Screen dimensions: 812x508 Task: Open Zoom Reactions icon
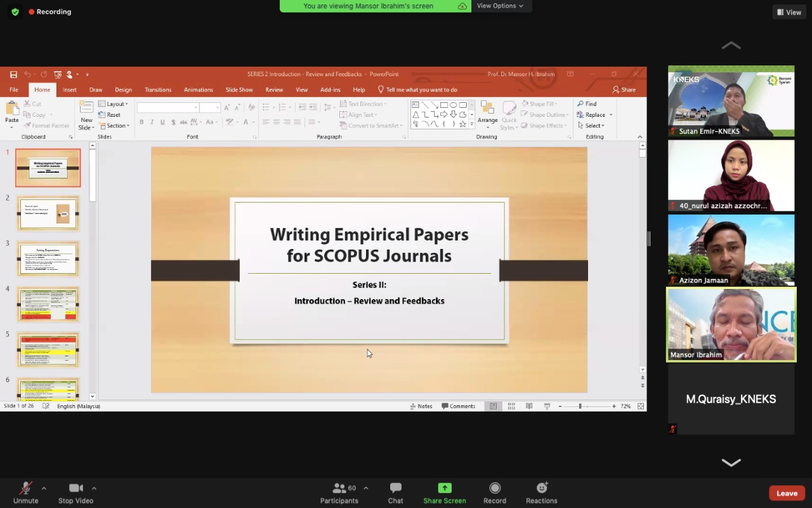pos(542,488)
